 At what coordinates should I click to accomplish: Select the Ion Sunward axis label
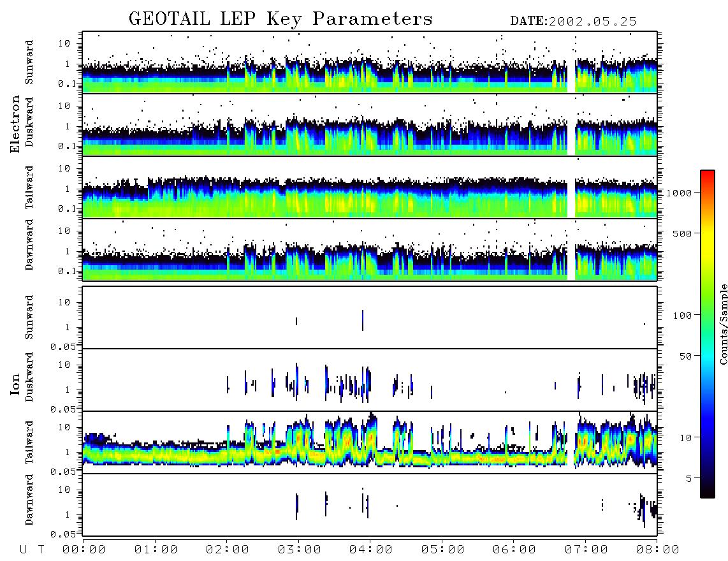(29, 317)
